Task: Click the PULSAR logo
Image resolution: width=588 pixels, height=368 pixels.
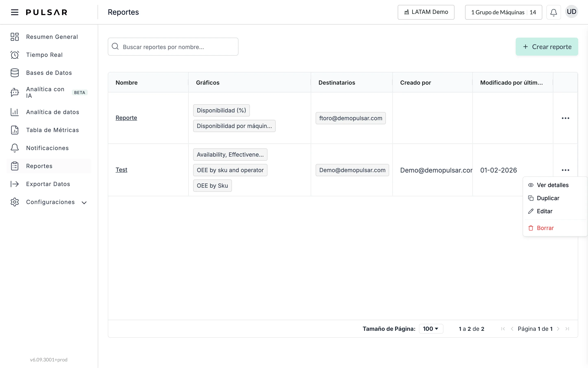Action: (47, 12)
